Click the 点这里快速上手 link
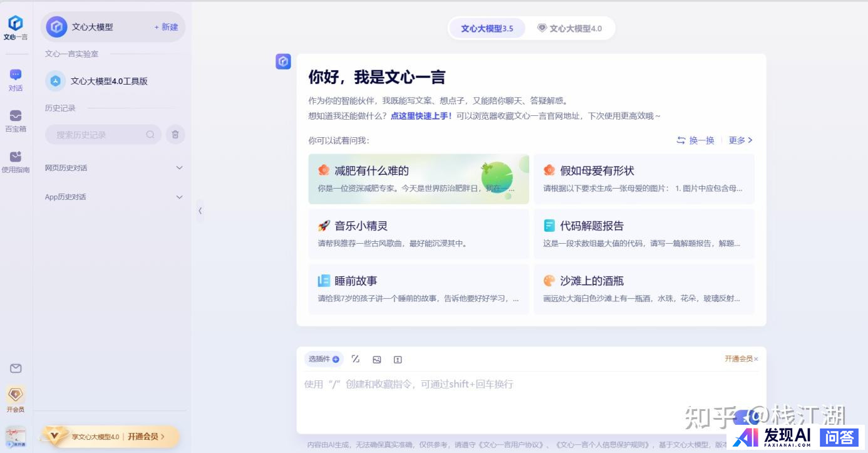The height and width of the screenshot is (453, 868). pyautogui.click(x=421, y=116)
